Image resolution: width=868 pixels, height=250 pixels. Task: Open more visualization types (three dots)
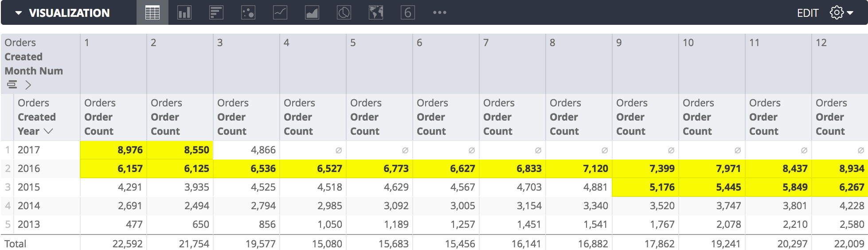439,12
